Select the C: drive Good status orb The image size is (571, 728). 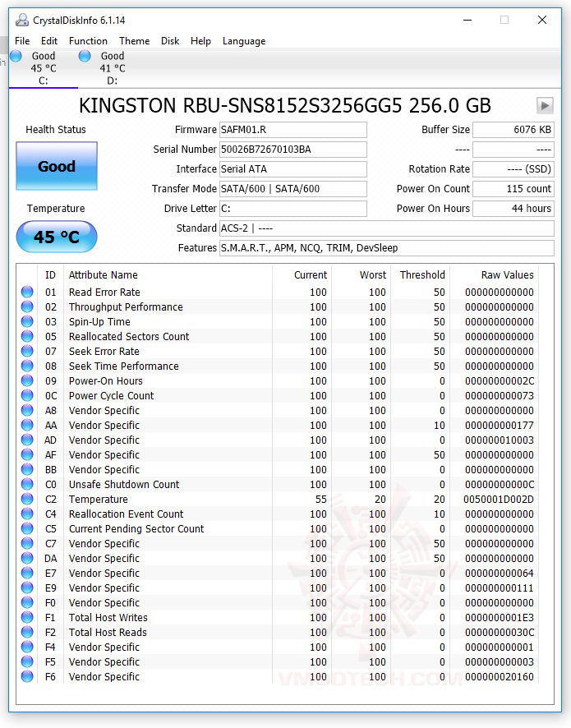tap(16, 56)
